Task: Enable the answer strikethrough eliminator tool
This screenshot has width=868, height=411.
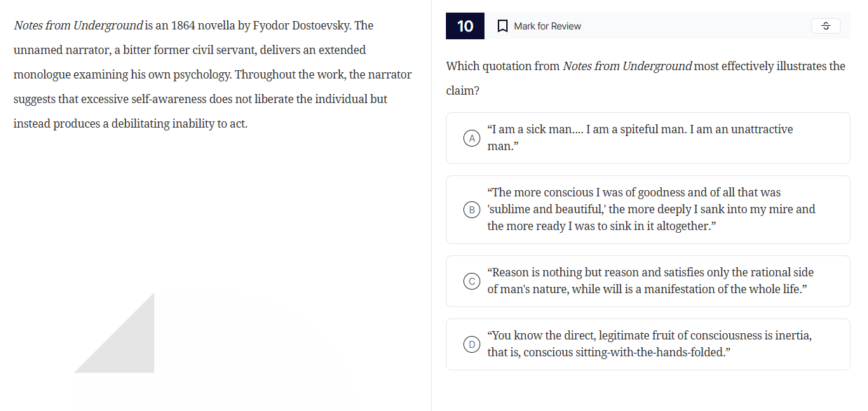Action: [x=825, y=26]
